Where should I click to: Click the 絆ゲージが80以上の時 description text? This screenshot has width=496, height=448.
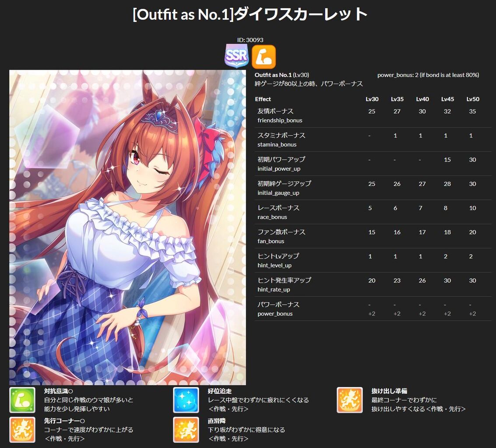tap(309, 84)
